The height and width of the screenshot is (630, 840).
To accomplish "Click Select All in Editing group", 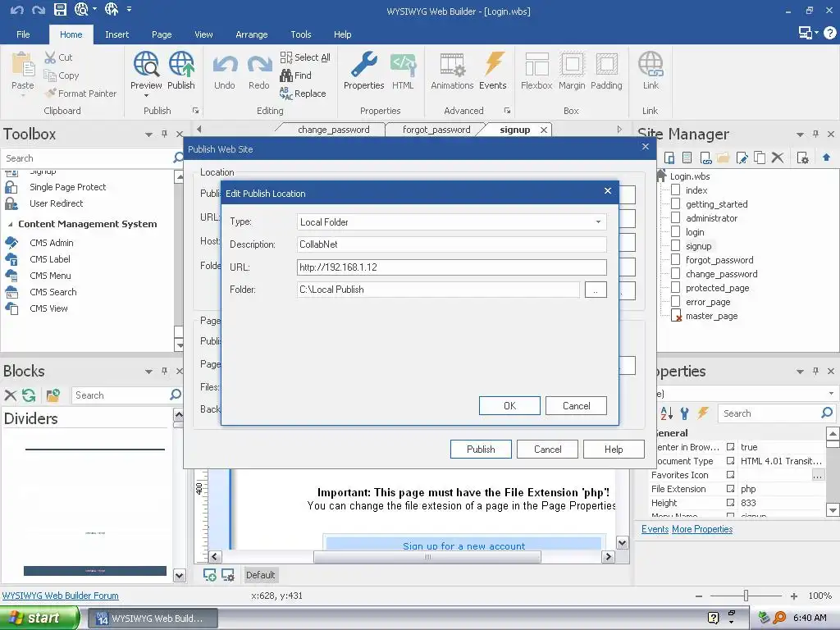I will point(305,57).
